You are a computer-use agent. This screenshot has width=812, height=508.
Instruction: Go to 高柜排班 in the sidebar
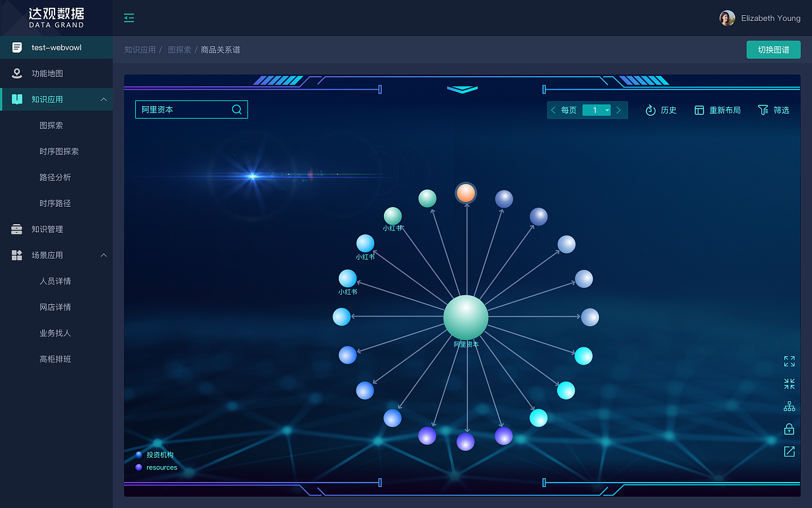[x=56, y=359]
